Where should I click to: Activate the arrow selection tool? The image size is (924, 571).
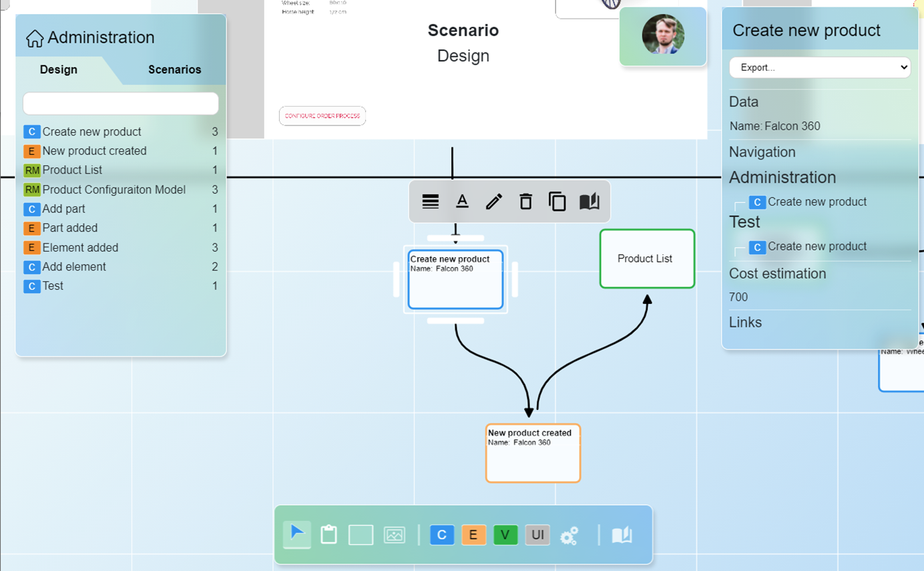click(x=296, y=534)
